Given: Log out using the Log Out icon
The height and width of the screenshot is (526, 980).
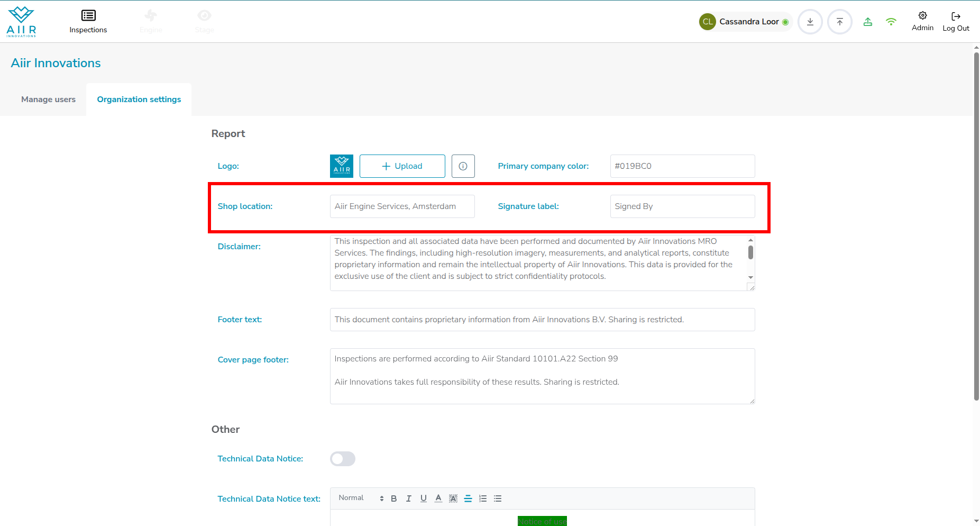Looking at the screenshot, I should (x=956, y=22).
